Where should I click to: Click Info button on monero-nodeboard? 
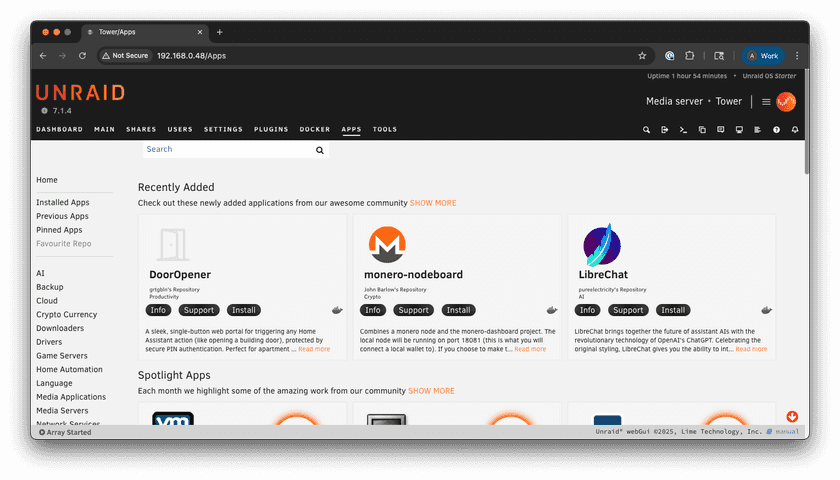point(373,310)
